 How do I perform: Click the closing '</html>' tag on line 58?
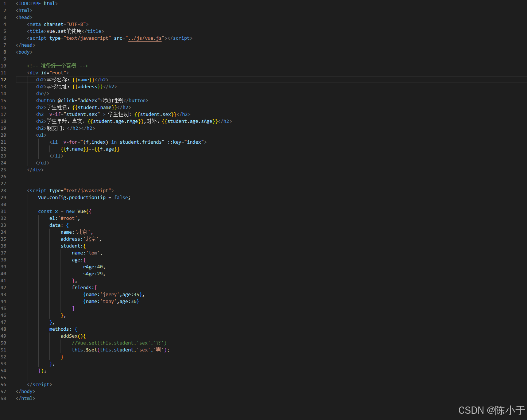coord(26,398)
